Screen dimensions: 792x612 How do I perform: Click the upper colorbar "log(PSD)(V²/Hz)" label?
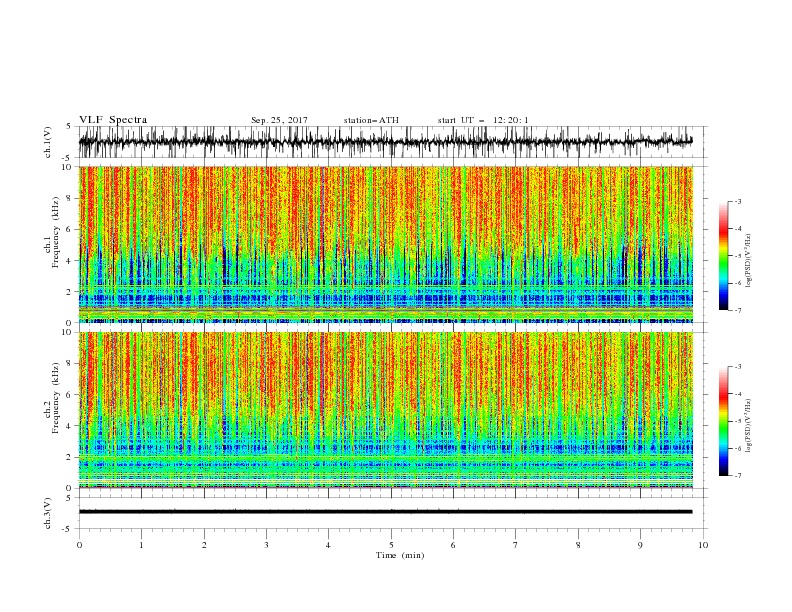click(x=748, y=261)
